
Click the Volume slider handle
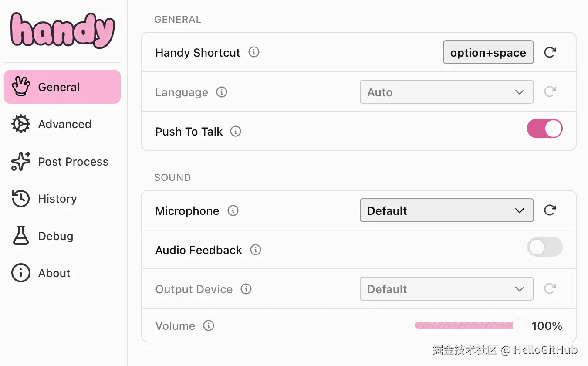coord(520,325)
